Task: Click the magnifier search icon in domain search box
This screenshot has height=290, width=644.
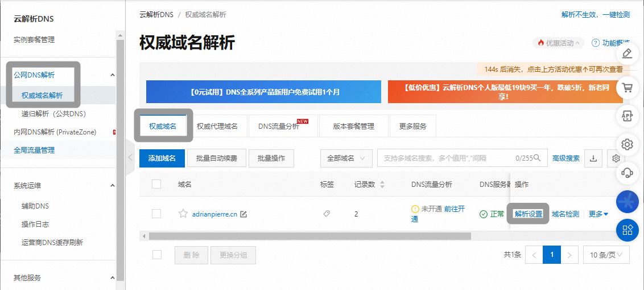Action: click(539, 158)
